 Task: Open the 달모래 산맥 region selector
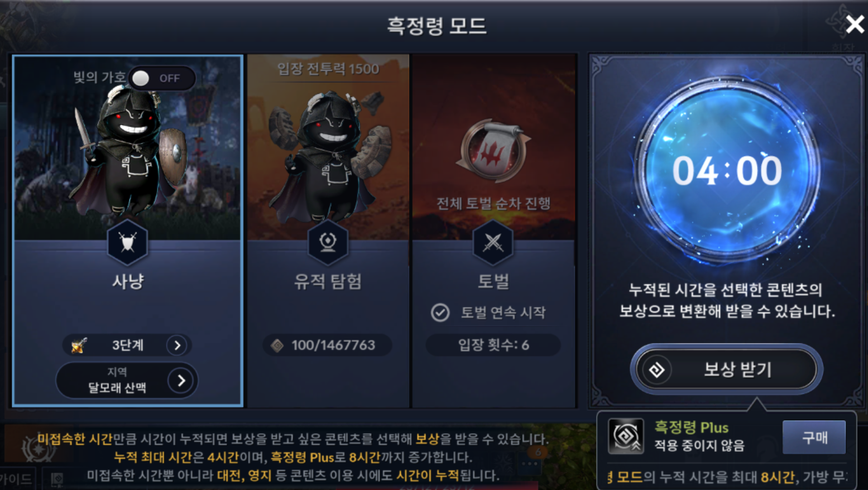(x=127, y=381)
